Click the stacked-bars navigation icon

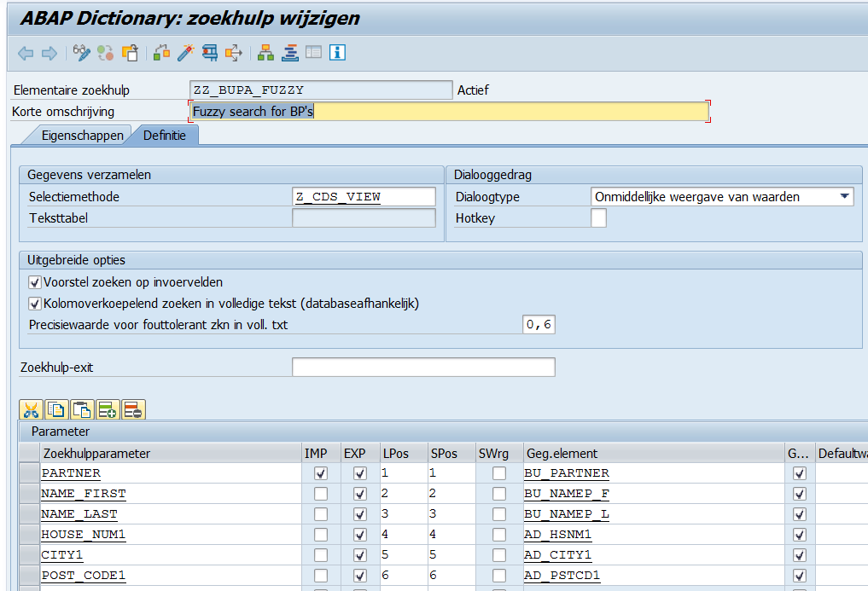tap(289, 53)
